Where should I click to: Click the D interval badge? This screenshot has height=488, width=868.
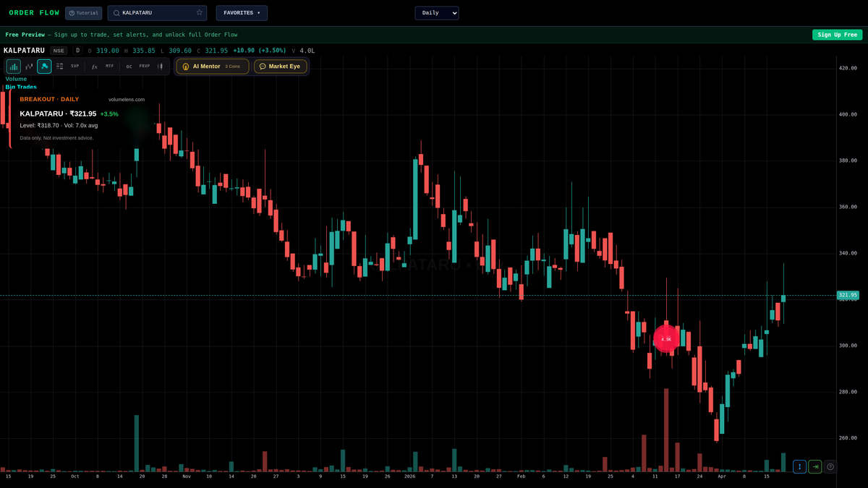(x=77, y=51)
